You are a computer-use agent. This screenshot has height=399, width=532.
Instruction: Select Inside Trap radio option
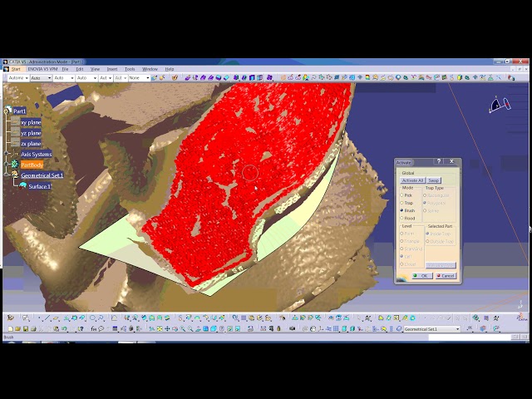[427, 234]
